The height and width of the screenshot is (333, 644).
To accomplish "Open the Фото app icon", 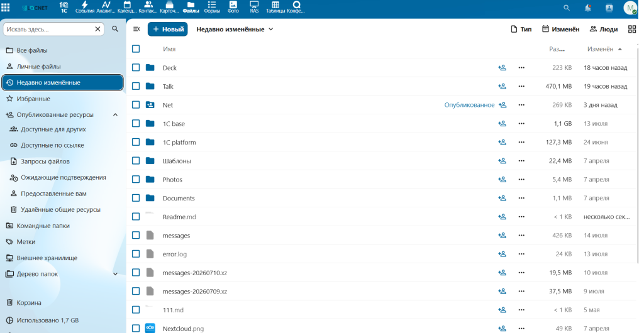I will [x=233, y=7].
